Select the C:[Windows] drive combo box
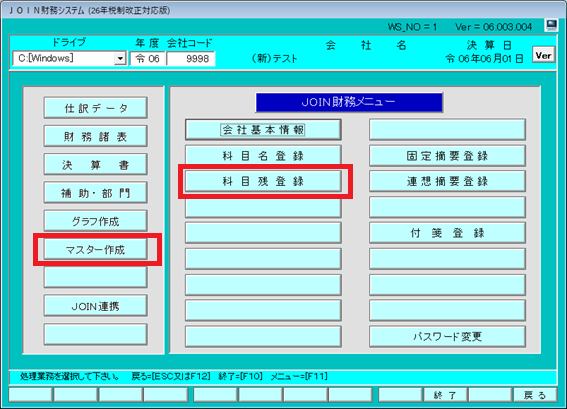Viewport: 567px width, 409px height. [69, 58]
